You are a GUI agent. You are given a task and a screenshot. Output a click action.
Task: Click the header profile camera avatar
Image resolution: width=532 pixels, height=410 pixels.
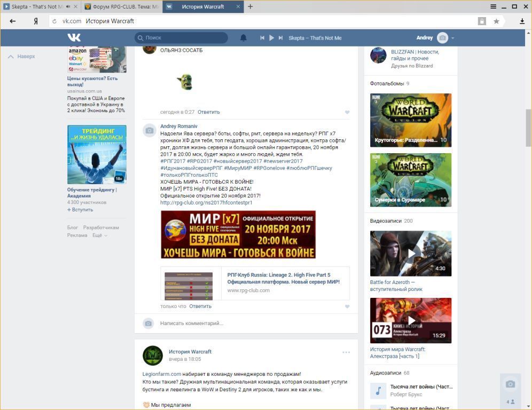[x=442, y=38]
